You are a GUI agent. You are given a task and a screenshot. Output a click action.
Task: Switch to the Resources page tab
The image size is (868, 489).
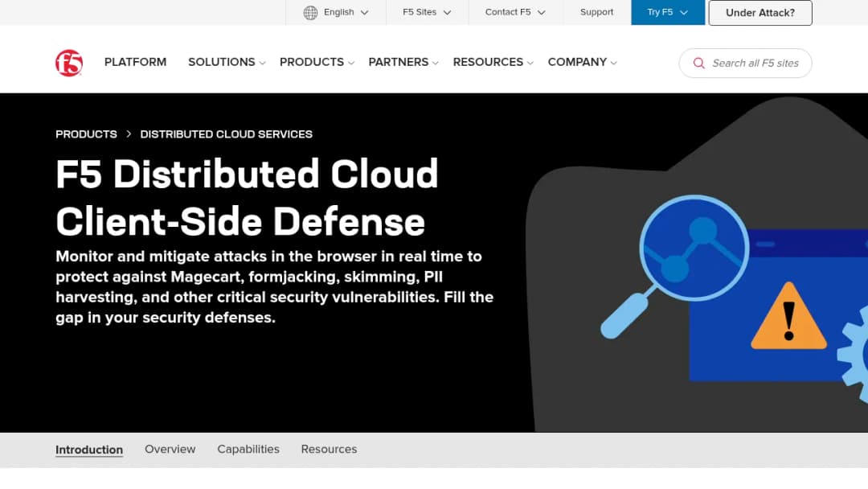click(x=329, y=449)
